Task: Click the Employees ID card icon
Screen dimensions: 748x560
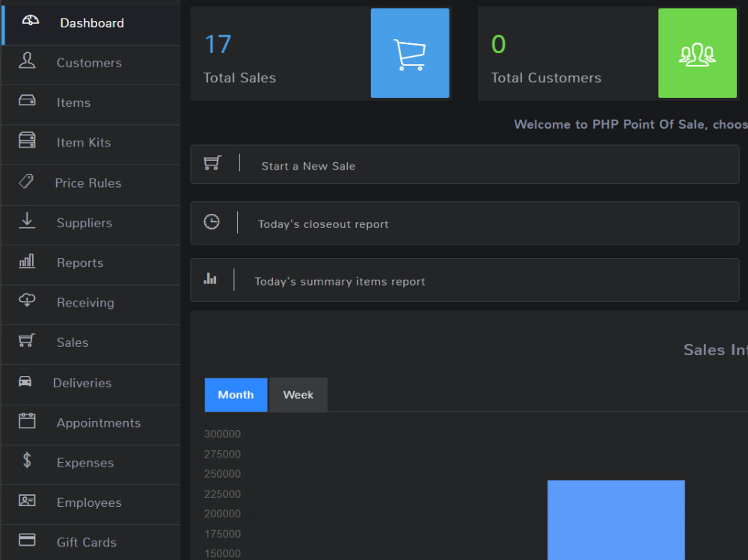Action: [27, 500]
